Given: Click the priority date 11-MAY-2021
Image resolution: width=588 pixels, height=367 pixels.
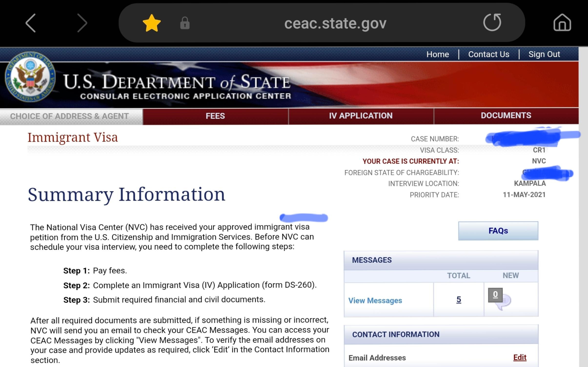Looking at the screenshot, I should [524, 195].
